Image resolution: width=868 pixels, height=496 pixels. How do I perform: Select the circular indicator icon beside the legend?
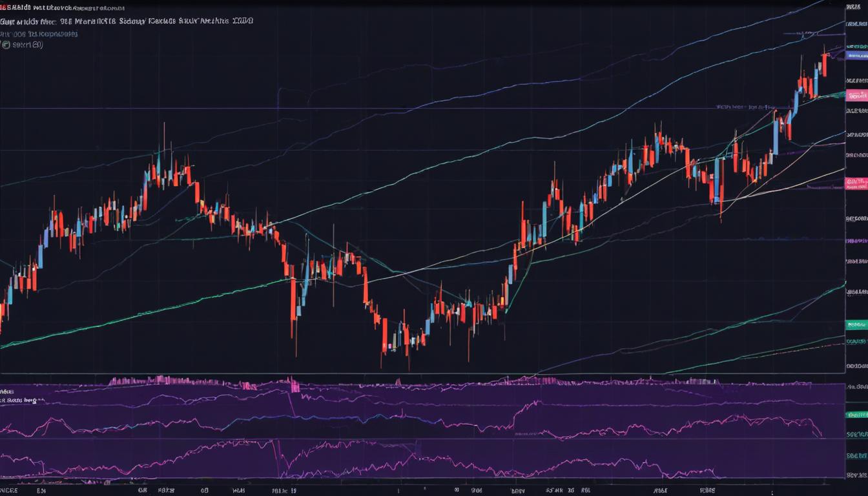coord(6,45)
